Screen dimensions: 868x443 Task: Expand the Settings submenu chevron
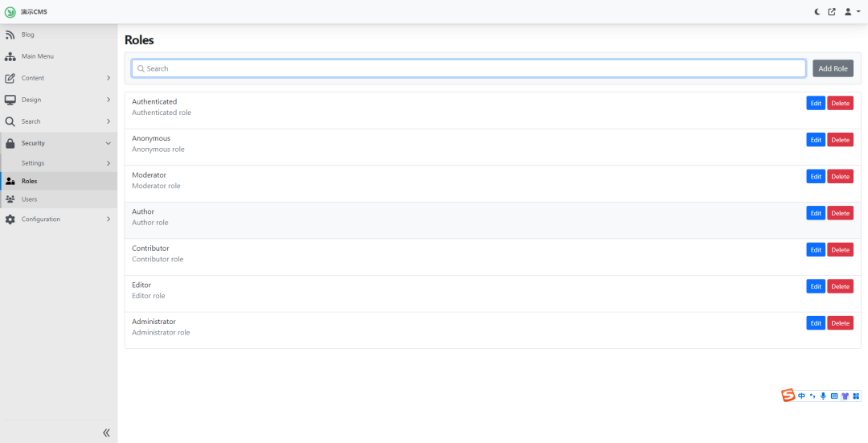(108, 163)
